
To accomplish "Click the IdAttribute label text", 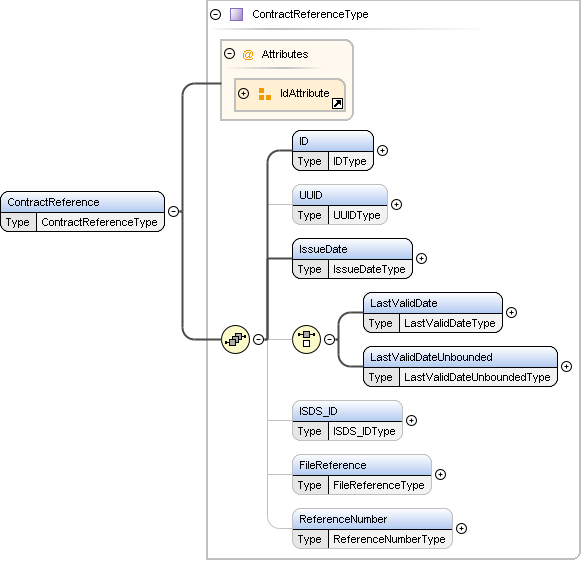I will pos(304,93).
